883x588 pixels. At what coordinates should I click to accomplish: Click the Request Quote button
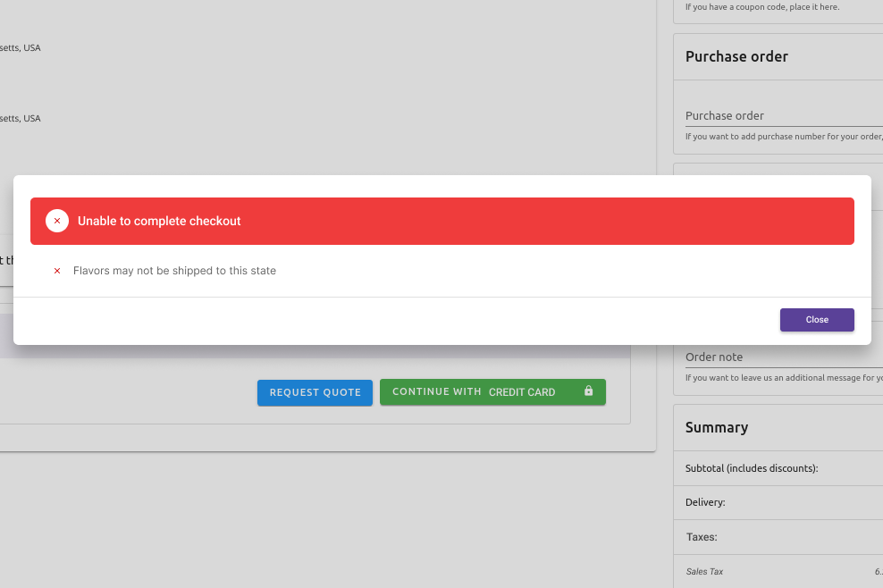click(315, 391)
